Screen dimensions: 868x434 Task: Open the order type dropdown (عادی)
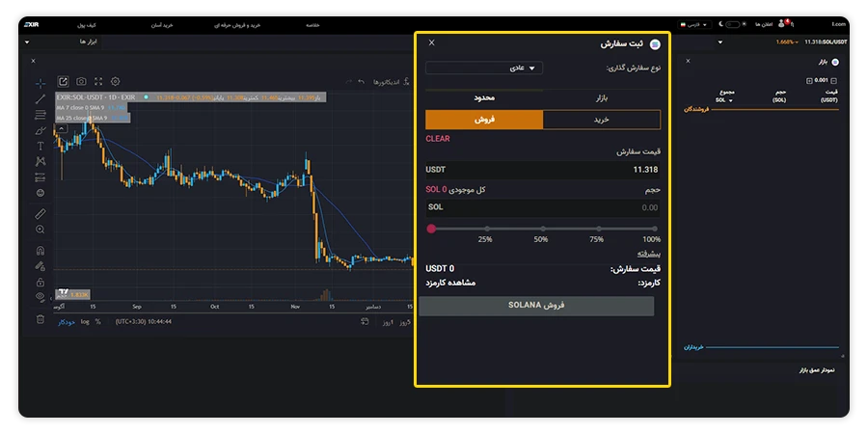484,68
